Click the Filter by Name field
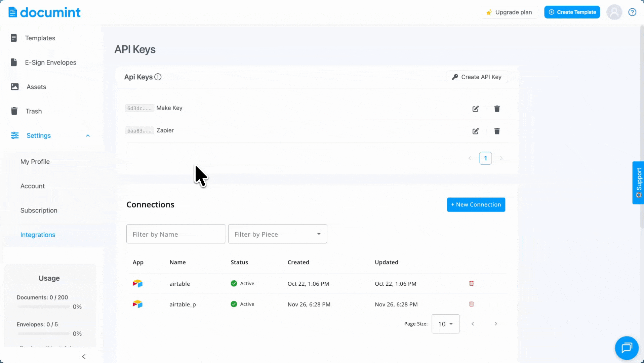This screenshot has width=644, height=363. pos(175,234)
